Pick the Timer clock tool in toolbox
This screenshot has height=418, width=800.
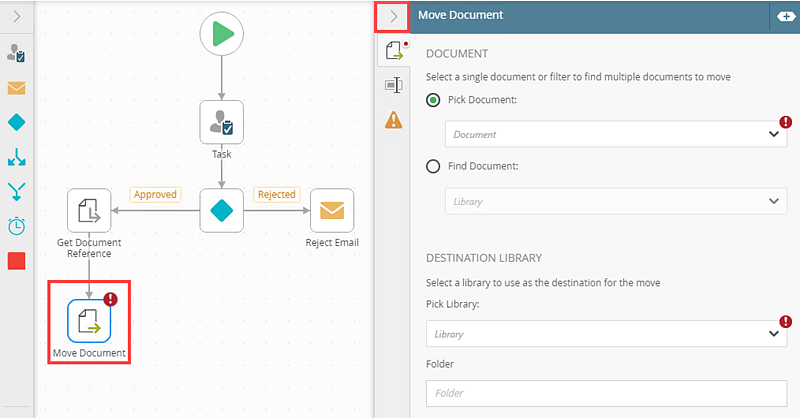coord(17,226)
